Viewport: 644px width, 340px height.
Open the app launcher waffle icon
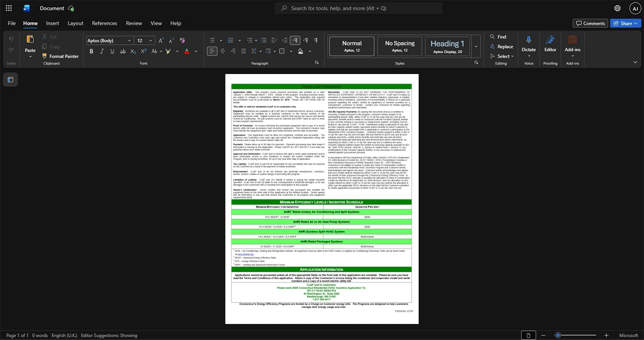click(x=8, y=8)
